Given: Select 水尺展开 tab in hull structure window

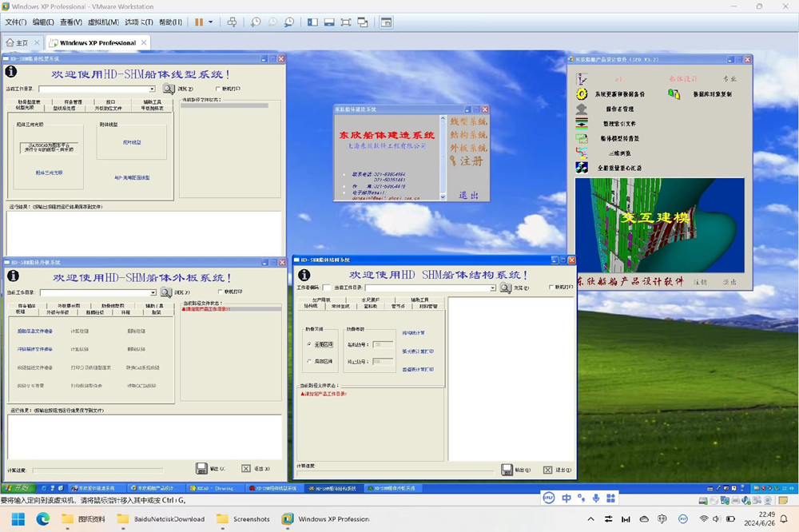Looking at the screenshot, I should coord(371,300).
